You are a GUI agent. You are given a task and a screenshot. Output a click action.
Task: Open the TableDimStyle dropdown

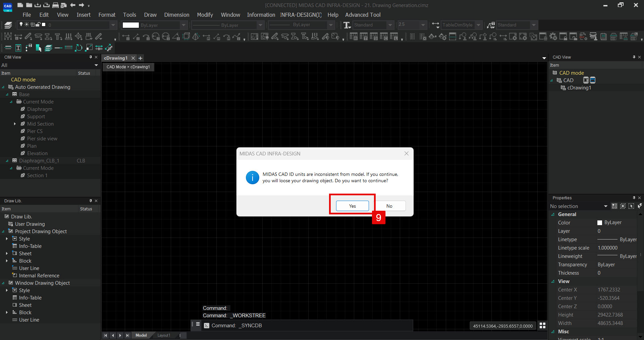coord(478,25)
